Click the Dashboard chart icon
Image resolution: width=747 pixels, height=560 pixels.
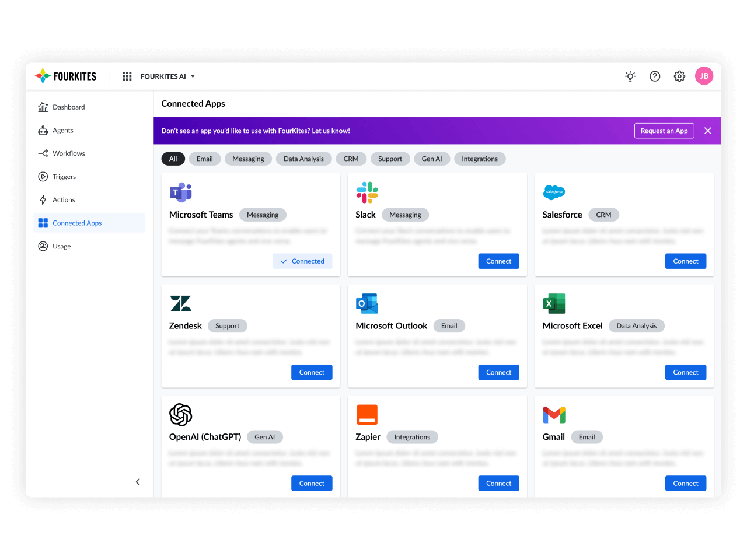[43, 107]
